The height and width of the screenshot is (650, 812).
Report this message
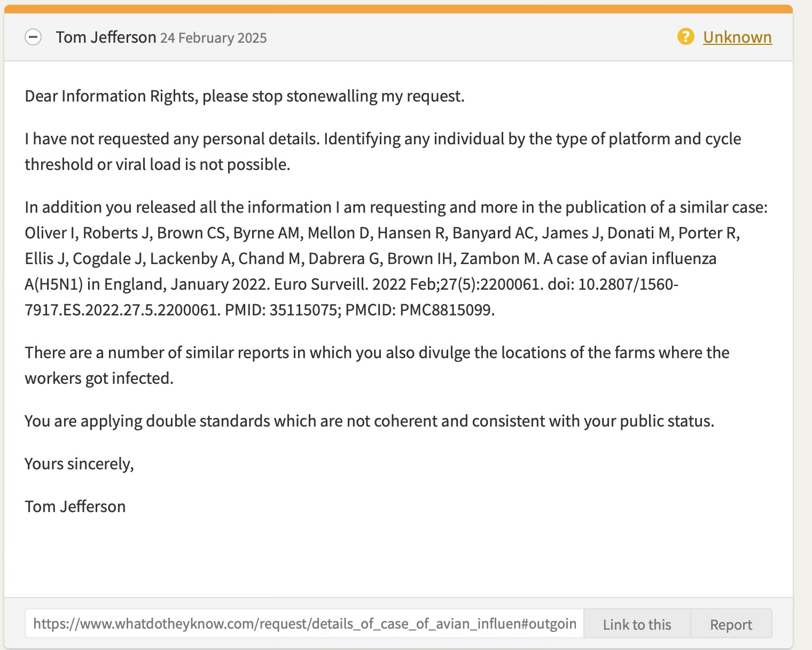(x=731, y=624)
